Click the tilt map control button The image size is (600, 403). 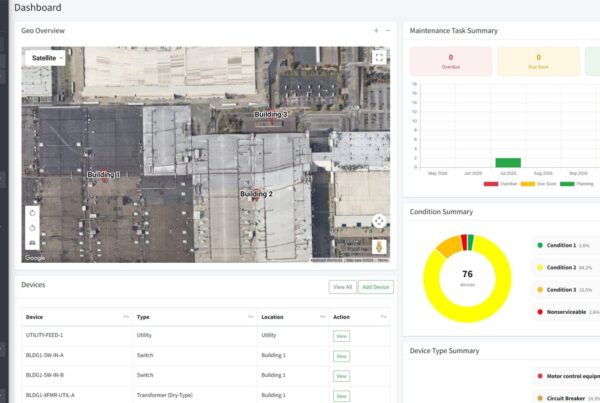tap(33, 243)
